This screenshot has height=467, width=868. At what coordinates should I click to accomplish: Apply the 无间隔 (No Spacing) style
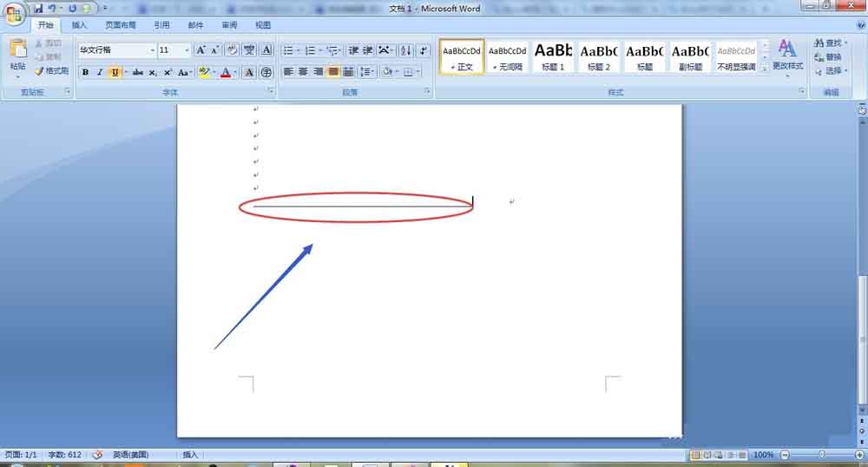tap(508, 56)
